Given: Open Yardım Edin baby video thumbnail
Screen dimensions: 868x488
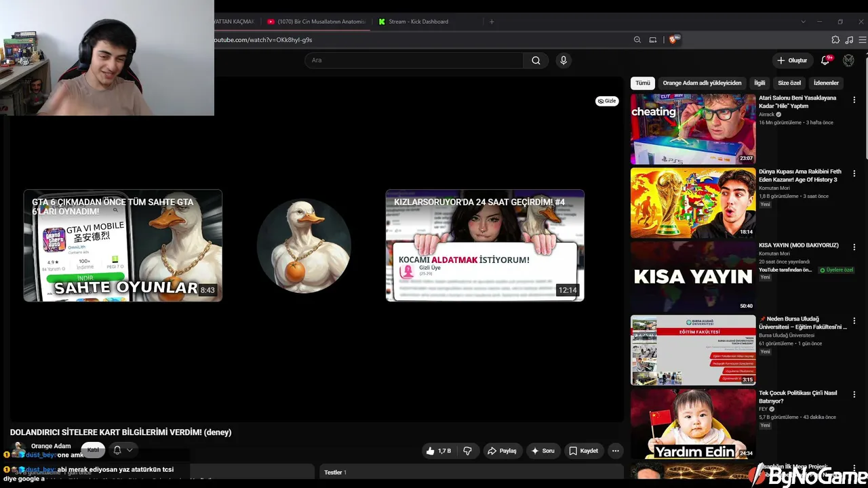Looking at the screenshot, I should 693,424.
